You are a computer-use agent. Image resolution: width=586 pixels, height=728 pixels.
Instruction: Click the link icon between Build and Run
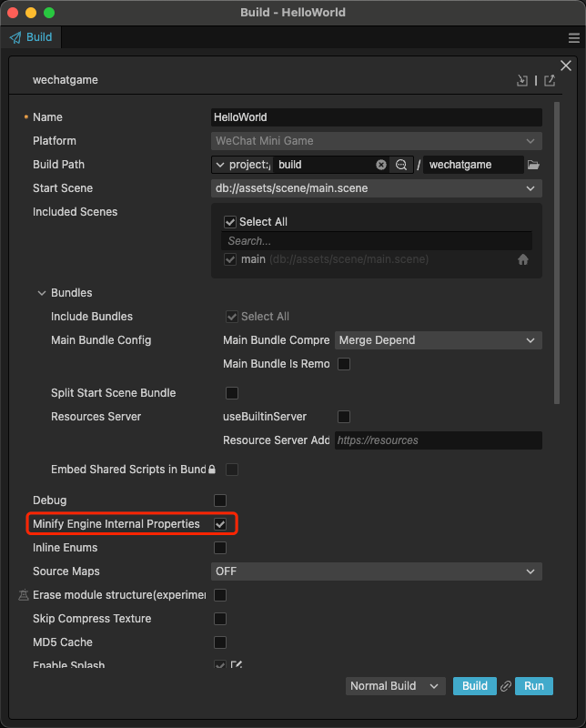(506, 686)
